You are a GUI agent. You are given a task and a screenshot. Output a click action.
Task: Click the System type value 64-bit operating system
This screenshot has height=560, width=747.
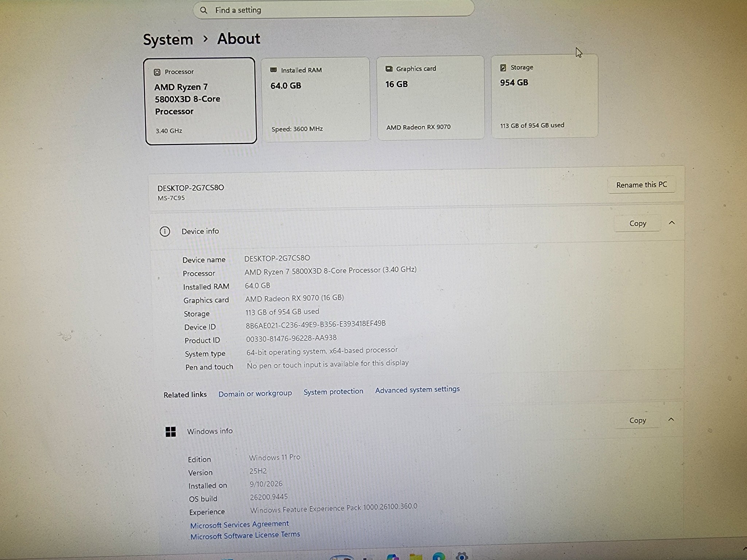coord(322,351)
